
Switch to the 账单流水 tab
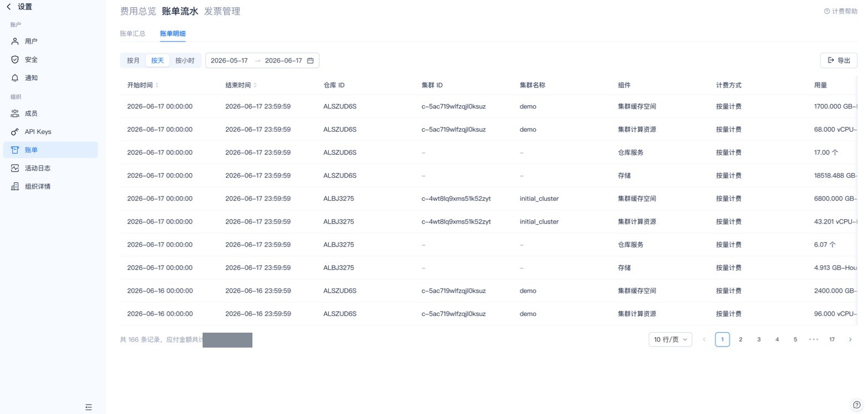point(180,11)
